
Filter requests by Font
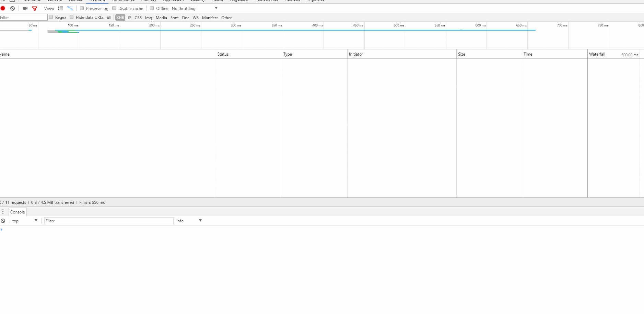pyautogui.click(x=175, y=18)
